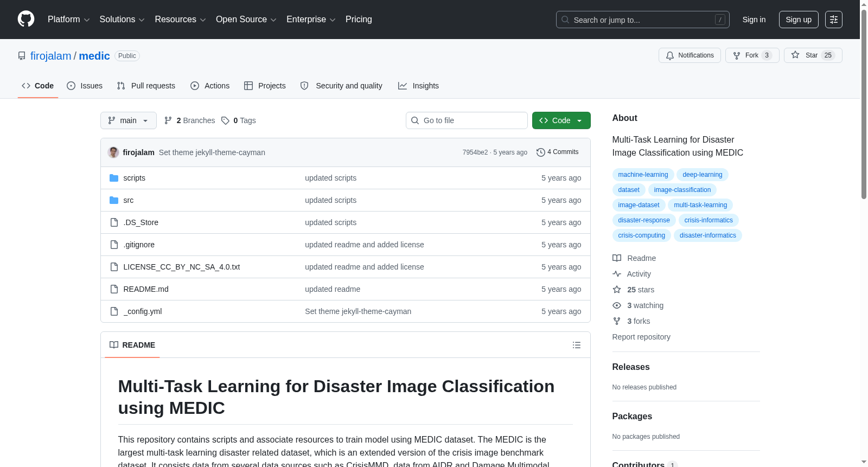Screen dimensions: 868x467
Task: Star the medic repository
Action: pyautogui.click(x=813, y=55)
